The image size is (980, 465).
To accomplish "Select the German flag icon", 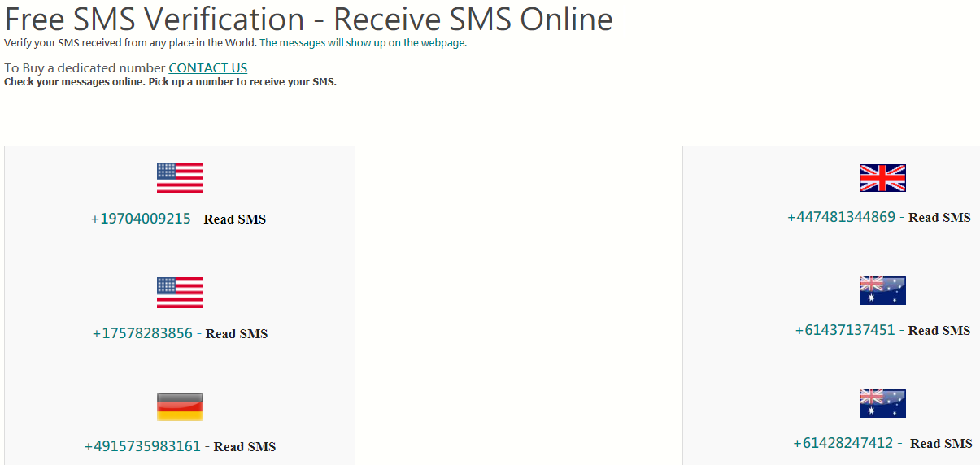I will pyautogui.click(x=180, y=406).
